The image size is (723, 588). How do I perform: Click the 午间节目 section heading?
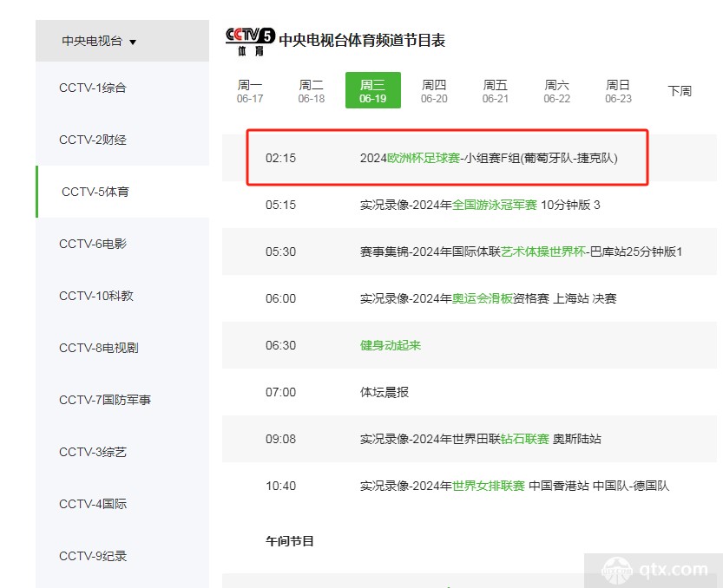pyautogui.click(x=290, y=541)
